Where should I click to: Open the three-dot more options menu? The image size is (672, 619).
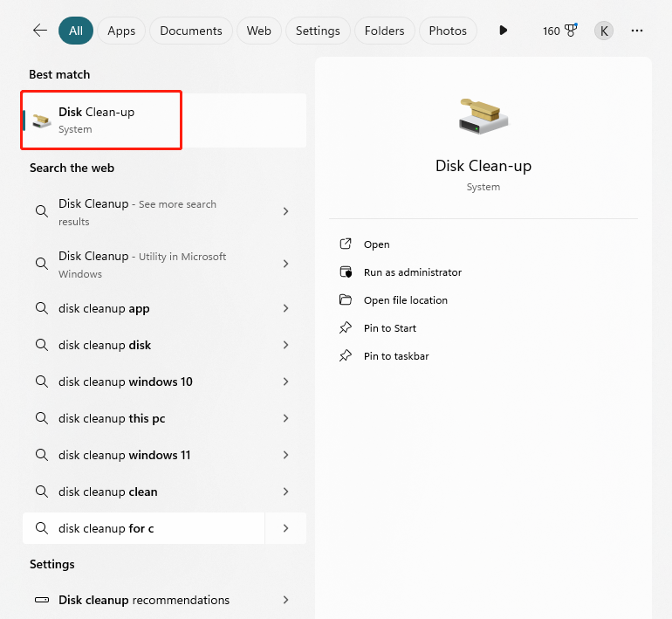637,31
